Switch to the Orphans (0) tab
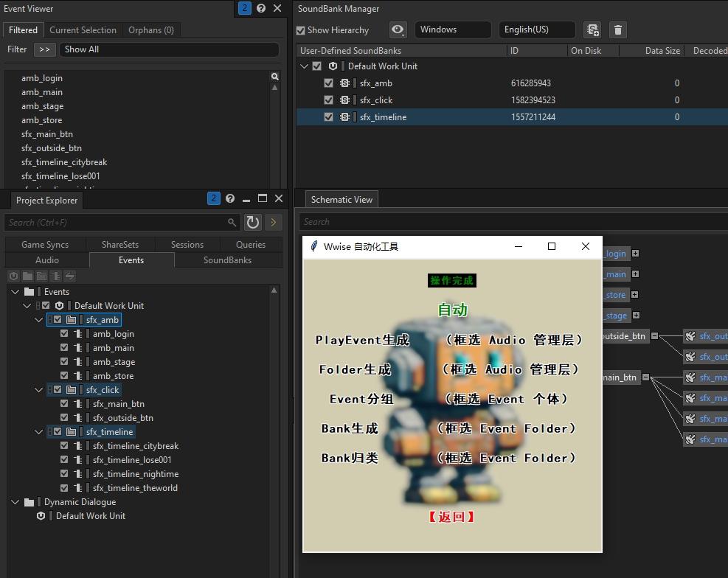 pyautogui.click(x=151, y=30)
